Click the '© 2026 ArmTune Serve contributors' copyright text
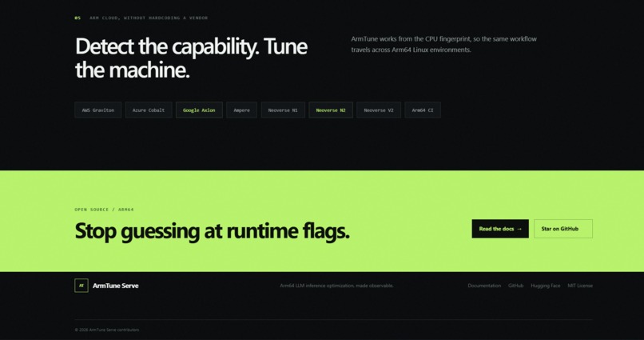The image size is (644, 340). [x=107, y=330]
